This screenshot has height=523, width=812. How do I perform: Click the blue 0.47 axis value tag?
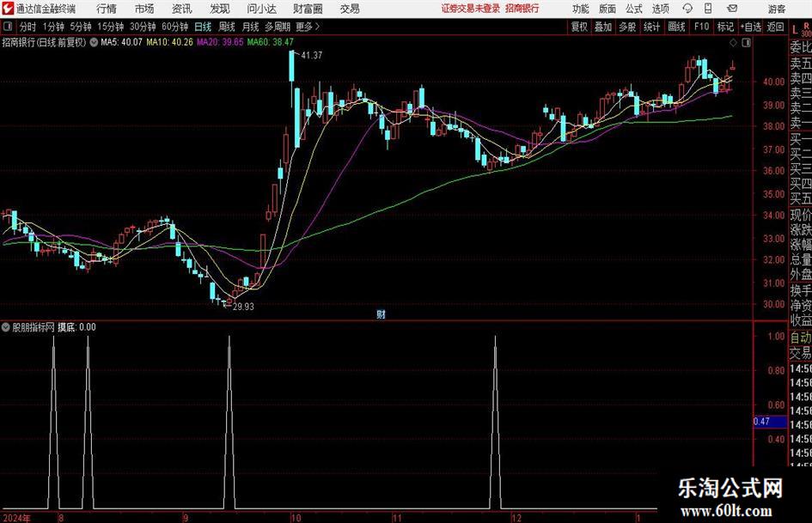770,422
